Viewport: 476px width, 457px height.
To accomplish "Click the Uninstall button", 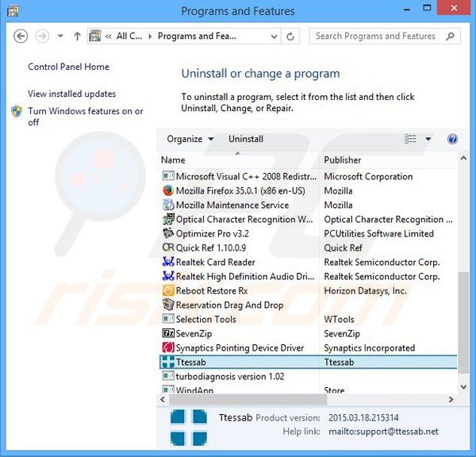I will coord(246,139).
